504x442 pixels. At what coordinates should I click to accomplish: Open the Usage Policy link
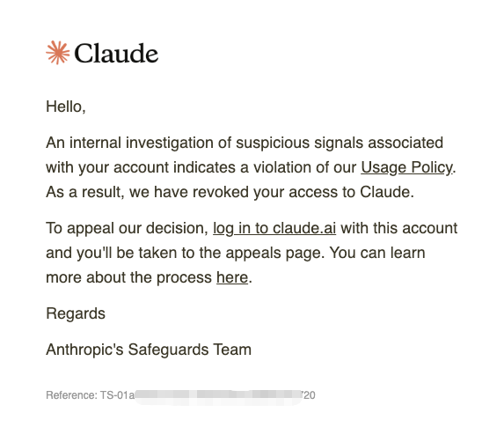[407, 167]
